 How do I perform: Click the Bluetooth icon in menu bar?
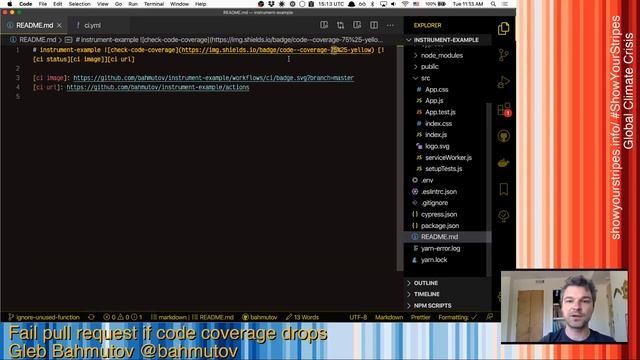[x=372, y=4]
